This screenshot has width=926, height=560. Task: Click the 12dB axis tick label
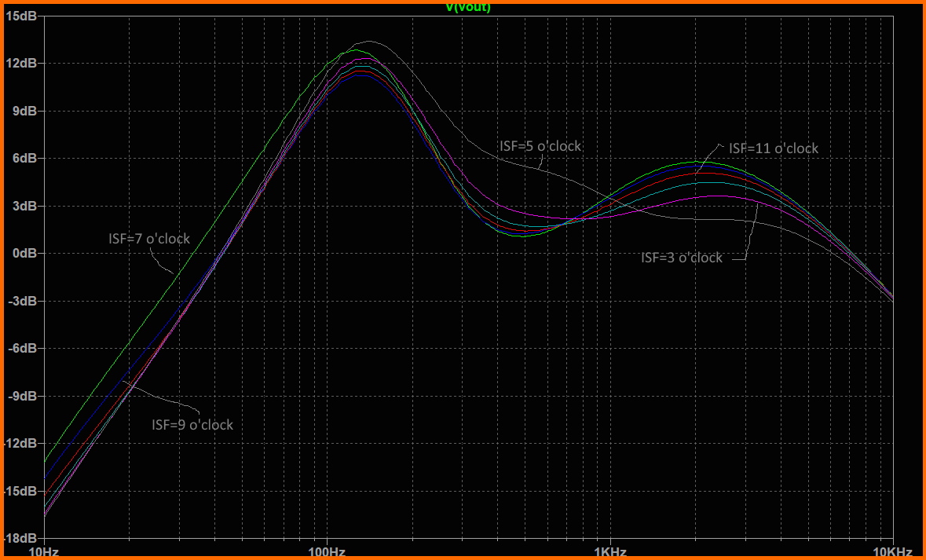[24, 63]
